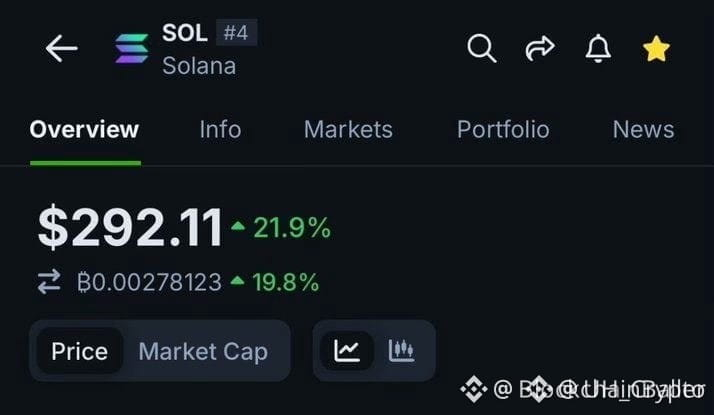Viewport: 714px width, 415px height.
Task: Tap the $292.11 price value
Action: pos(130,227)
